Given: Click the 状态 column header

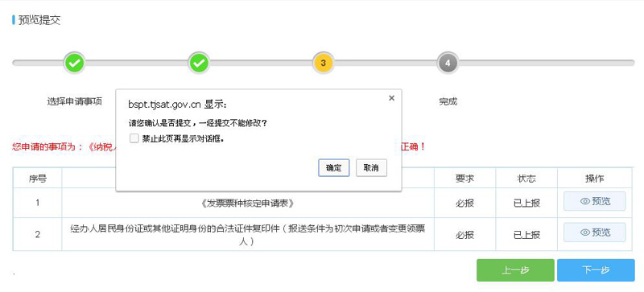Looking at the screenshot, I should (x=526, y=179).
